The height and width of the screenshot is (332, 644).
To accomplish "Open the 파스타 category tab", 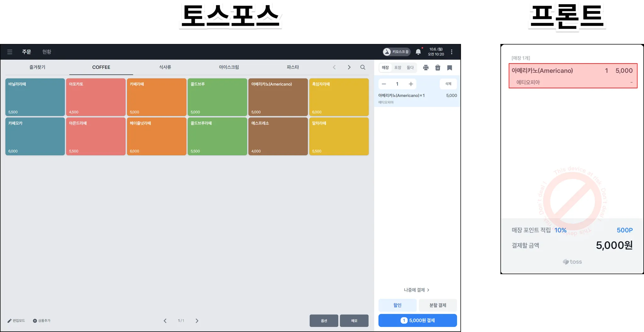I will tap(293, 67).
